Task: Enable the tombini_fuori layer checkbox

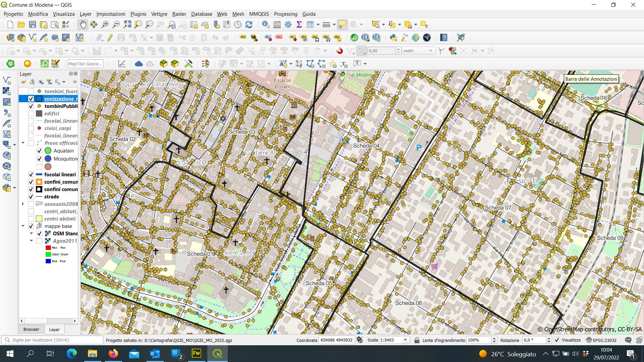Action: pyautogui.click(x=31, y=91)
